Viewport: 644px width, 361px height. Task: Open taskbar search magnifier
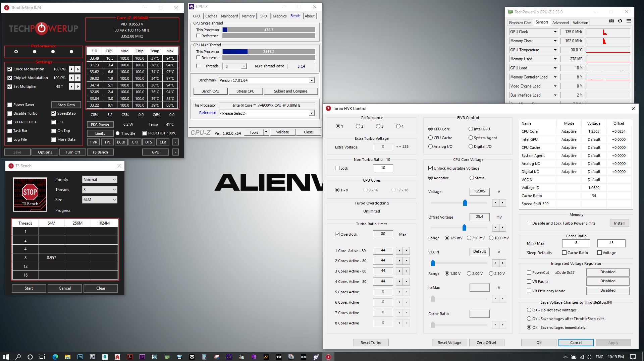point(18,357)
